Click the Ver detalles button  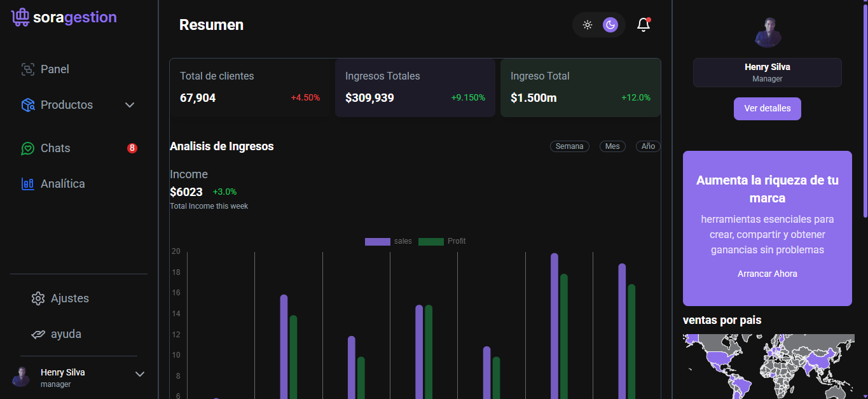click(x=767, y=108)
